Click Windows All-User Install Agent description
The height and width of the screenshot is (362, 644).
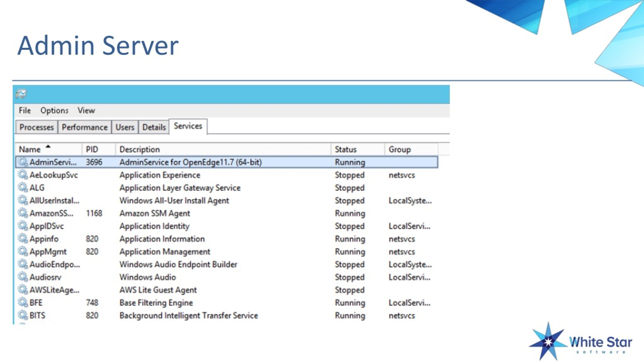tap(174, 201)
